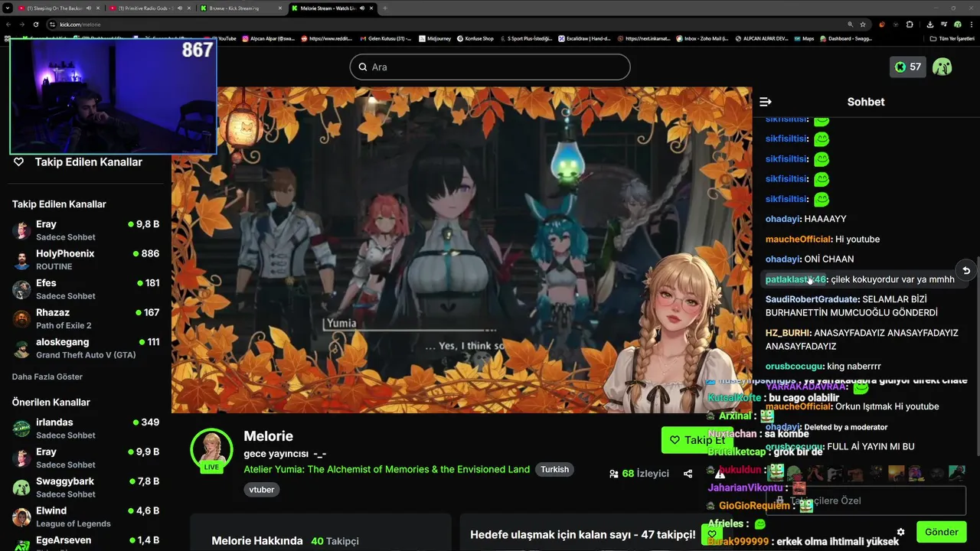Follow Melorie with Takip Et button
Image resolution: width=980 pixels, height=551 pixels.
(697, 440)
